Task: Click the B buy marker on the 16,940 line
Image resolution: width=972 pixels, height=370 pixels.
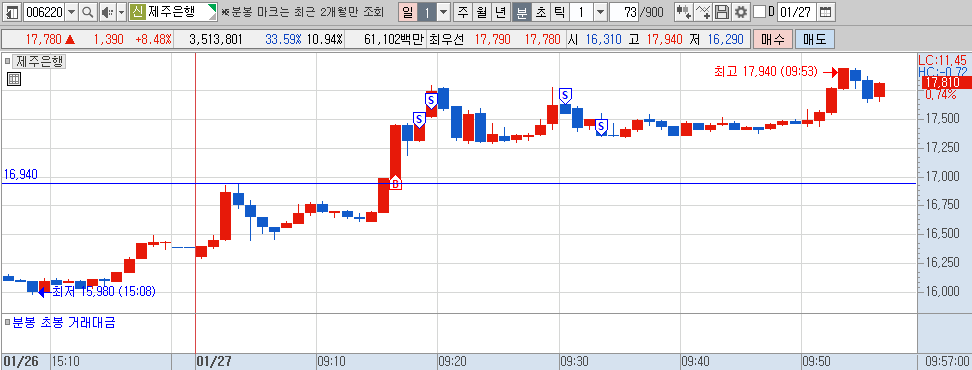Action: click(x=395, y=183)
